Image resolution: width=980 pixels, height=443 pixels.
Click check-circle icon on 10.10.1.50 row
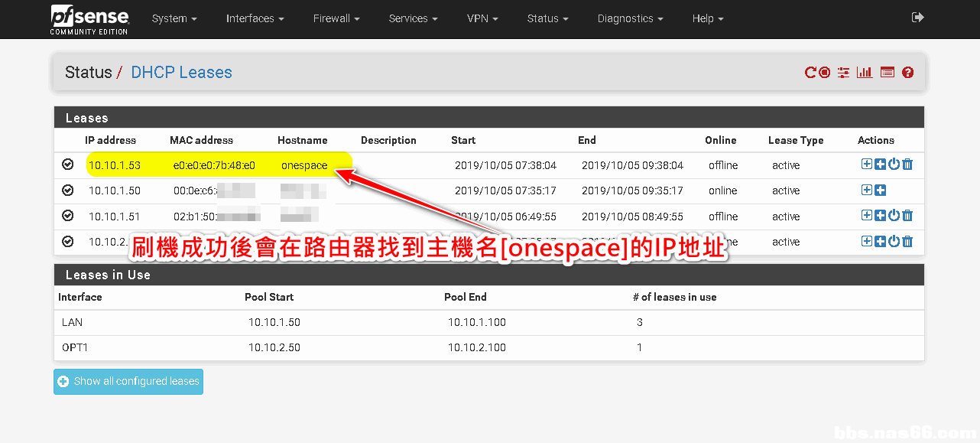pyautogui.click(x=68, y=191)
